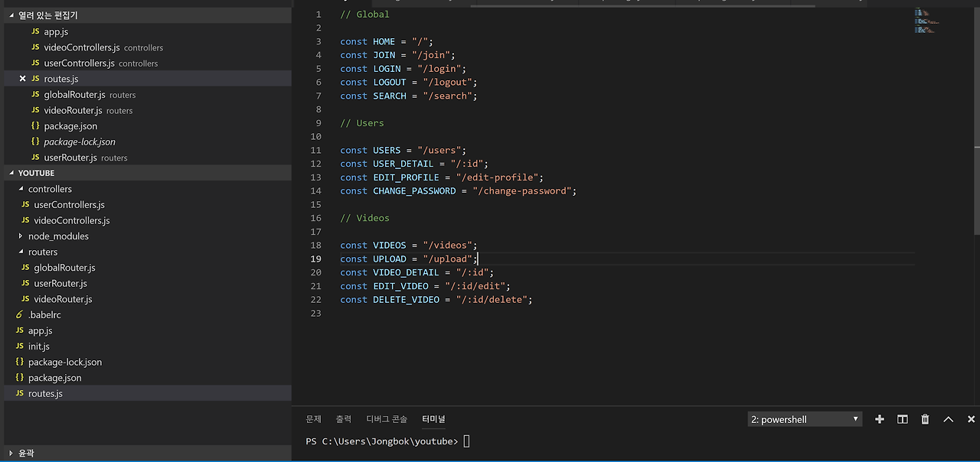
Task: Open videoControllers.js in open editors list
Action: [148, 47]
